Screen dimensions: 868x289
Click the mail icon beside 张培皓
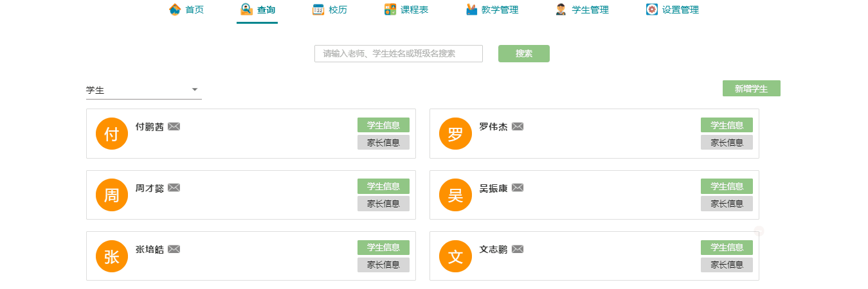[x=174, y=249]
